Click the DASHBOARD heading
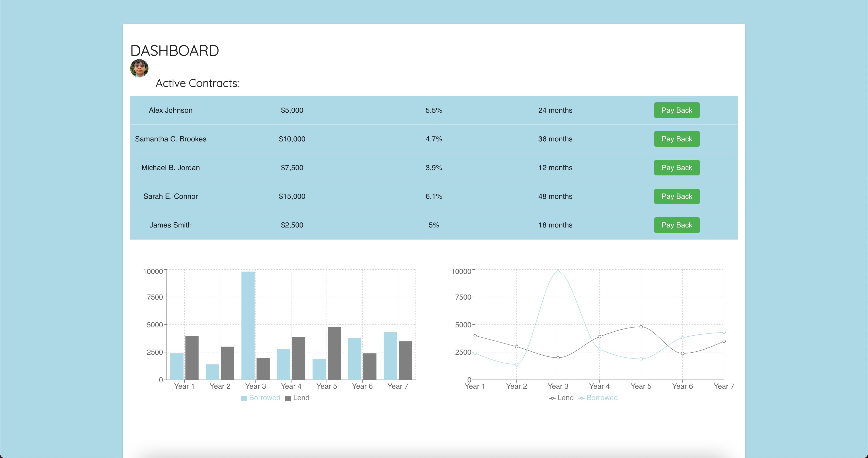 (175, 51)
